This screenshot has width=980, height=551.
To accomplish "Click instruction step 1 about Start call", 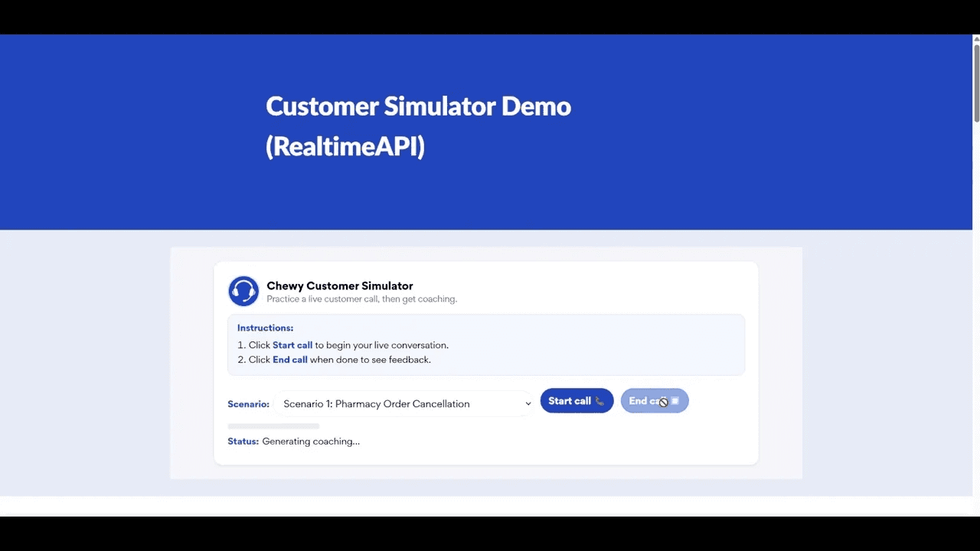I will click(x=343, y=345).
